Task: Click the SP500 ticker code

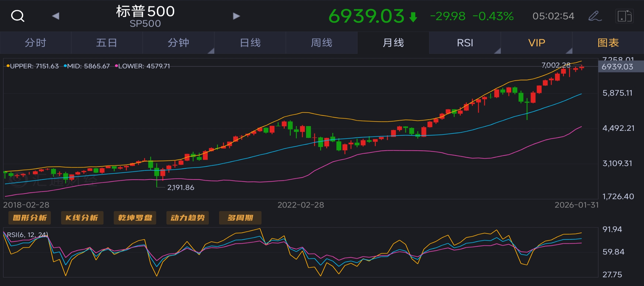Action: (145, 24)
